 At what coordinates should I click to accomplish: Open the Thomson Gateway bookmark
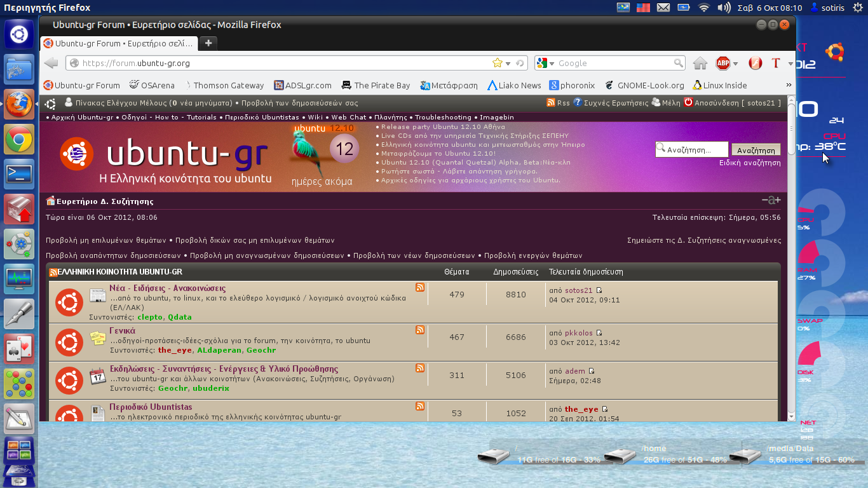[224, 85]
